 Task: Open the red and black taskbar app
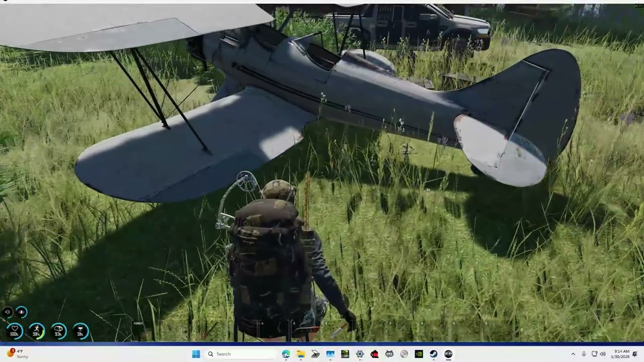374,354
